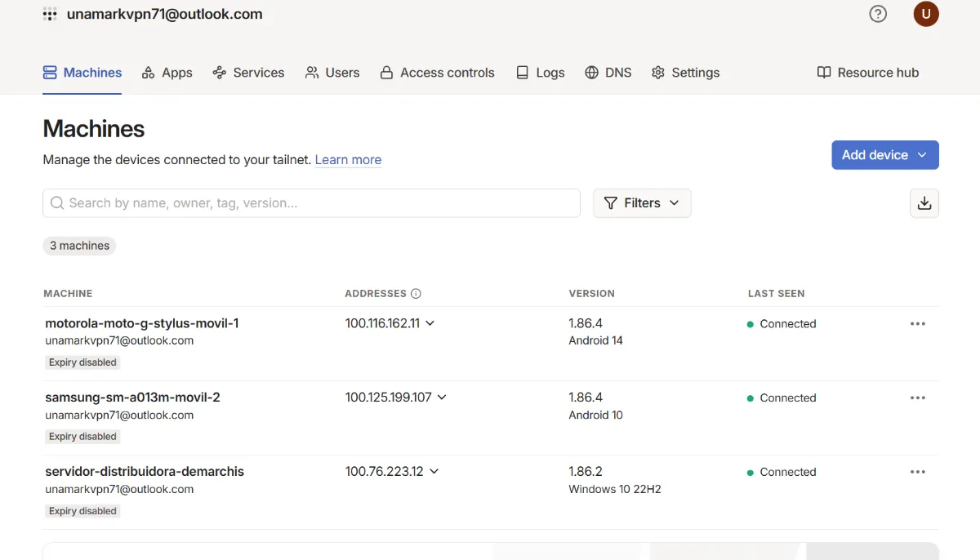Follow the Learn more link
980x560 pixels.
[348, 160]
